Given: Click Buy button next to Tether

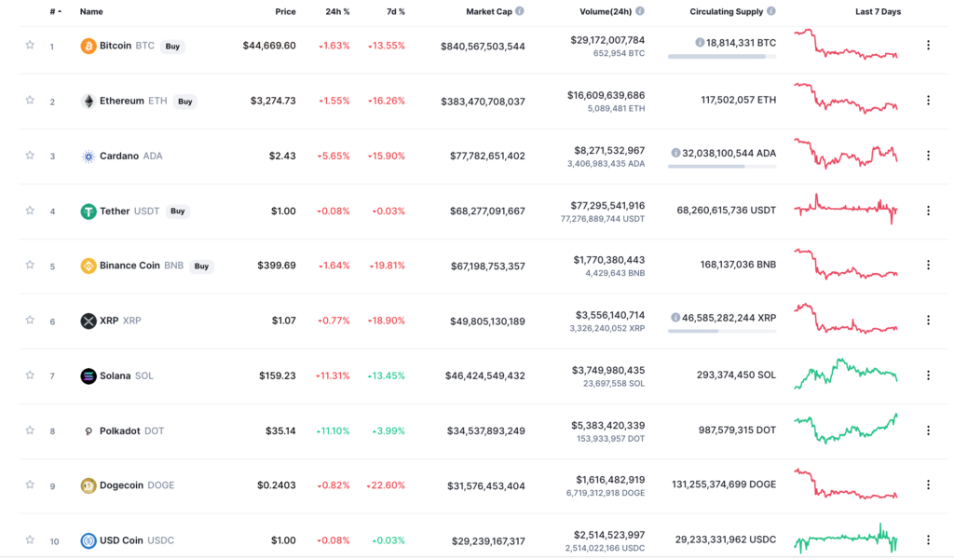Looking at the screenshot, I should point(178,212).
